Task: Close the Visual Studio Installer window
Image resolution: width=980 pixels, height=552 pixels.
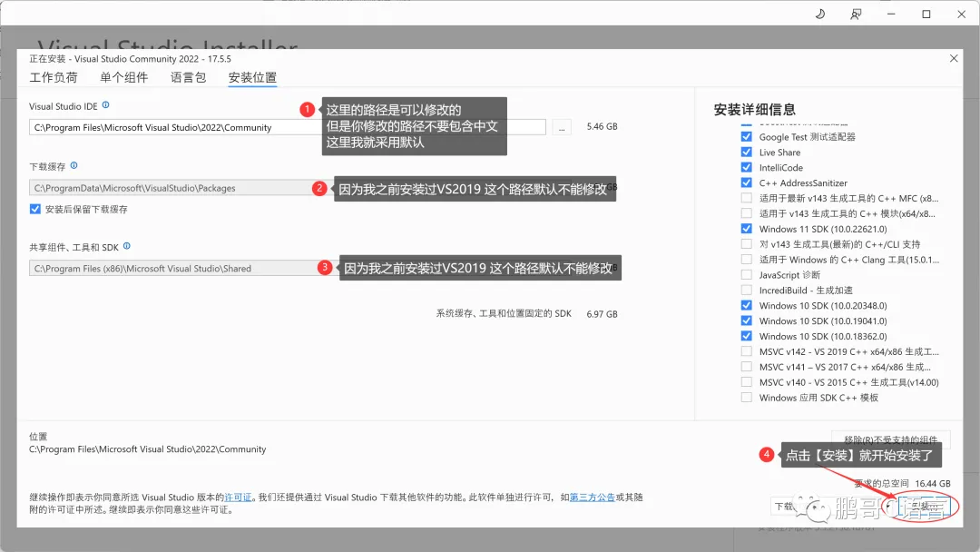Action: [961, 14]
